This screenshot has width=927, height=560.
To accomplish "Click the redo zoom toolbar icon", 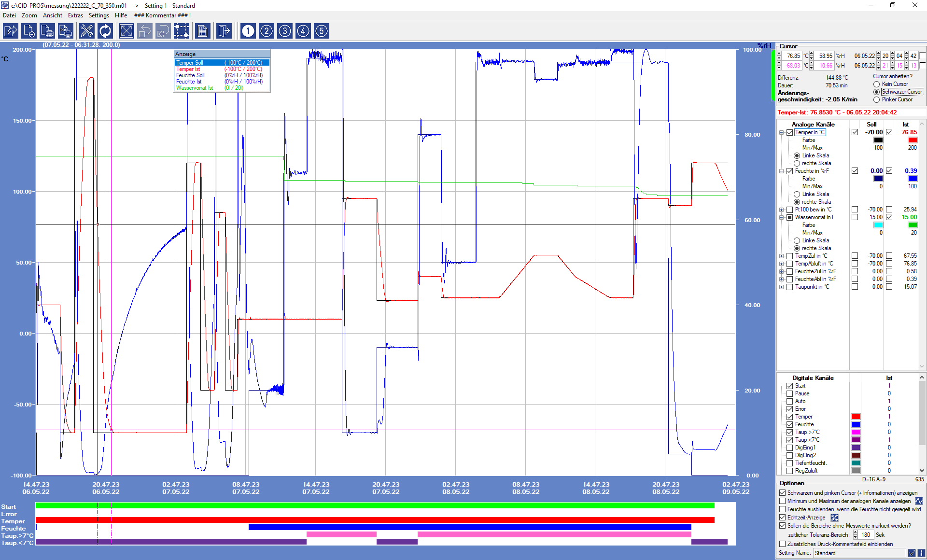I will pos(163,31).
